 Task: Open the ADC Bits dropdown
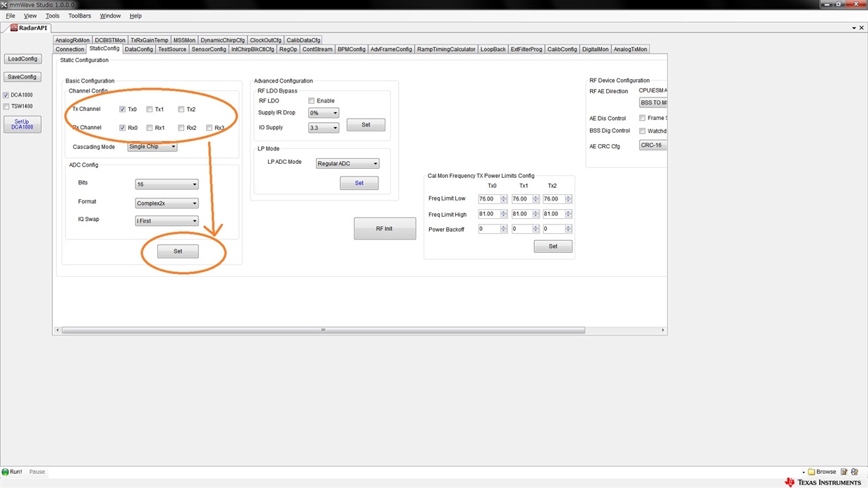pyautogui.click(x=167, y=184)
